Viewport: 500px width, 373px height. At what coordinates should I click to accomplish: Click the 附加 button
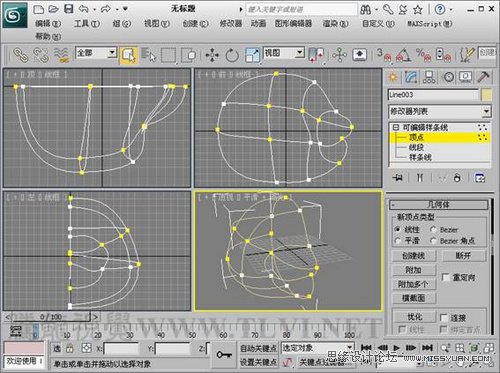414,270
